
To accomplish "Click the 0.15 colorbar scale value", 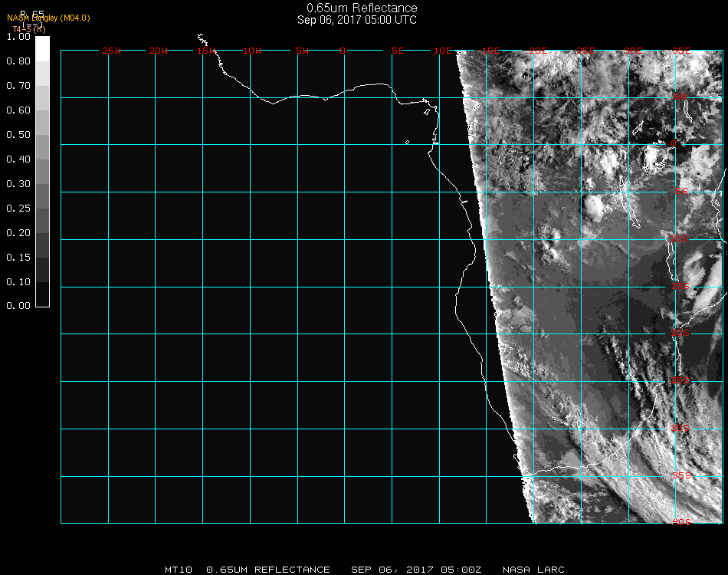I will (x=18, y=258).
